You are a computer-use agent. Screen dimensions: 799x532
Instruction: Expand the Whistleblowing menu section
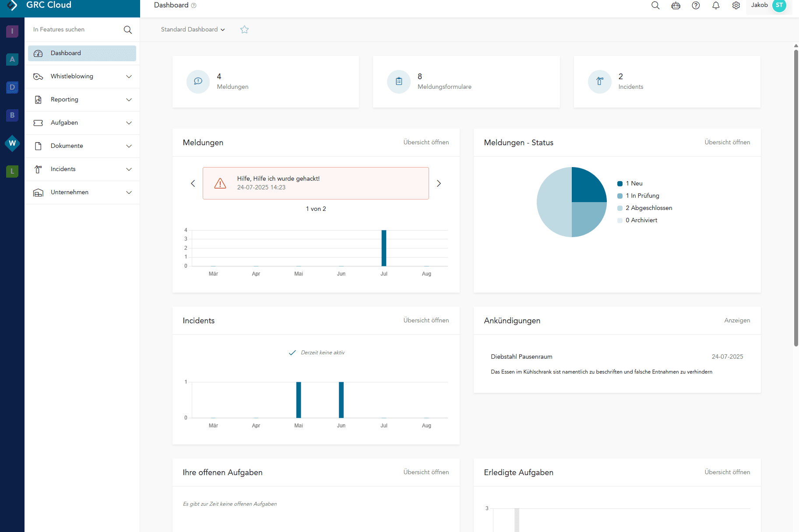pos(82,76)
